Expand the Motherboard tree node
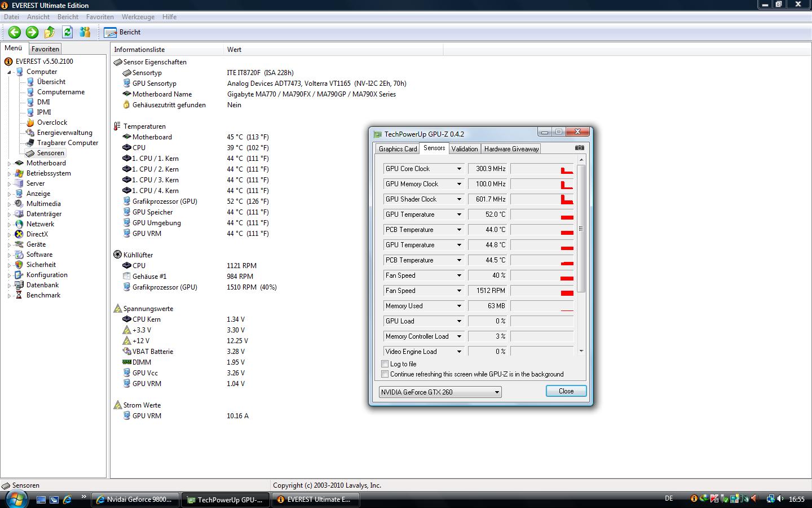The width and height of the screenshot is (812, 508). coord(9,164)
